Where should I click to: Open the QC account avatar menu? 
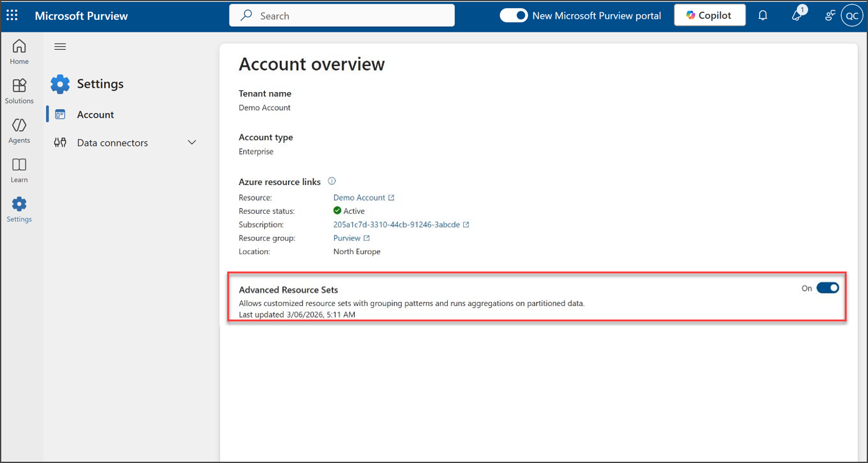point(852,15)
